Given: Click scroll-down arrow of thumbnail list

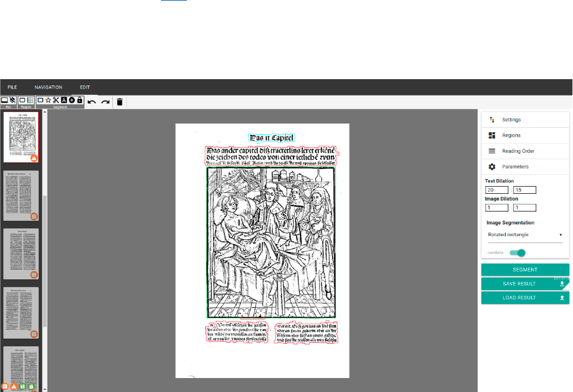Looking at the screenshot, I should click(x=45, y=389).
